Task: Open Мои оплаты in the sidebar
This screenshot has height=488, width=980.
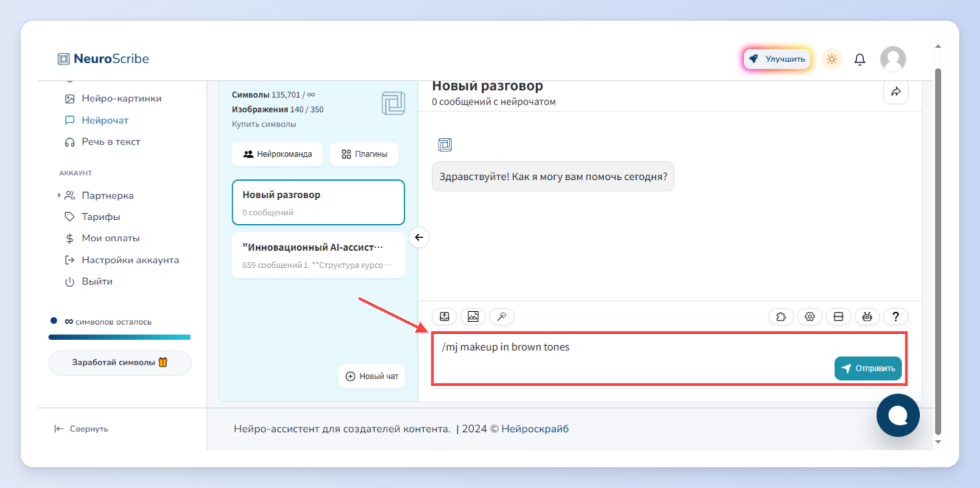Action: [x=102, y=238]
